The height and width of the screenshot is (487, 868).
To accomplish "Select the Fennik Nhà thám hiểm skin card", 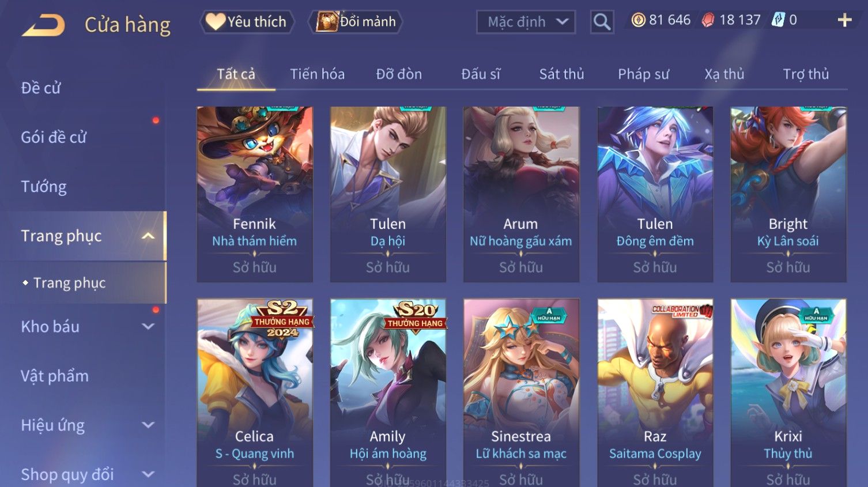I will (255, 194).
